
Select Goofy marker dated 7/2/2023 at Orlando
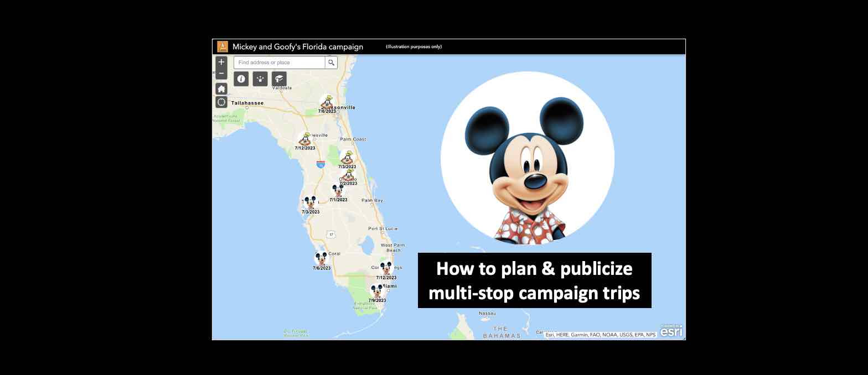(x=348, y=175)
